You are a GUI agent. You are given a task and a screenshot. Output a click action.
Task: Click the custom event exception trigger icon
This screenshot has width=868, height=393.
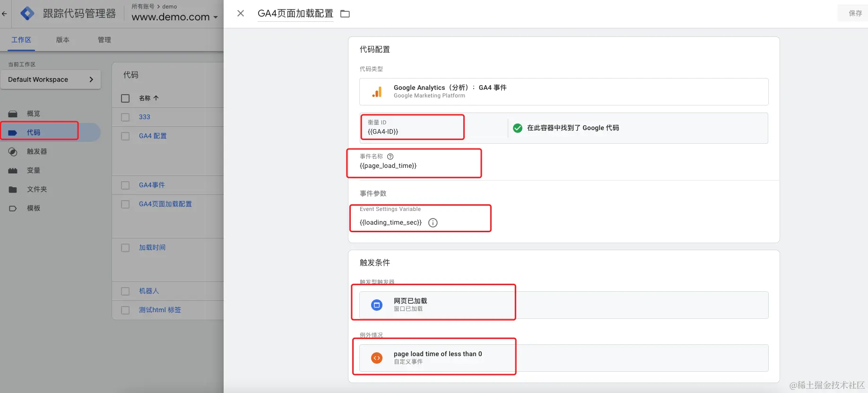(x=377, y=358)
